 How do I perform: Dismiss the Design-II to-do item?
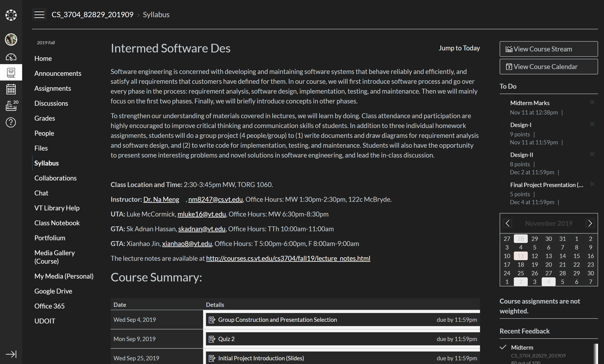click(592, 154)
